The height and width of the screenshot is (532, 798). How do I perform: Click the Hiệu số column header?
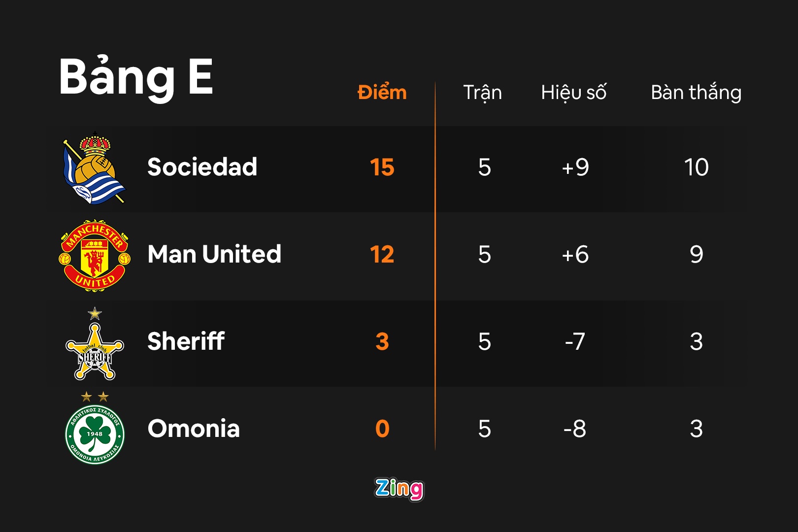tap(573, 93)
